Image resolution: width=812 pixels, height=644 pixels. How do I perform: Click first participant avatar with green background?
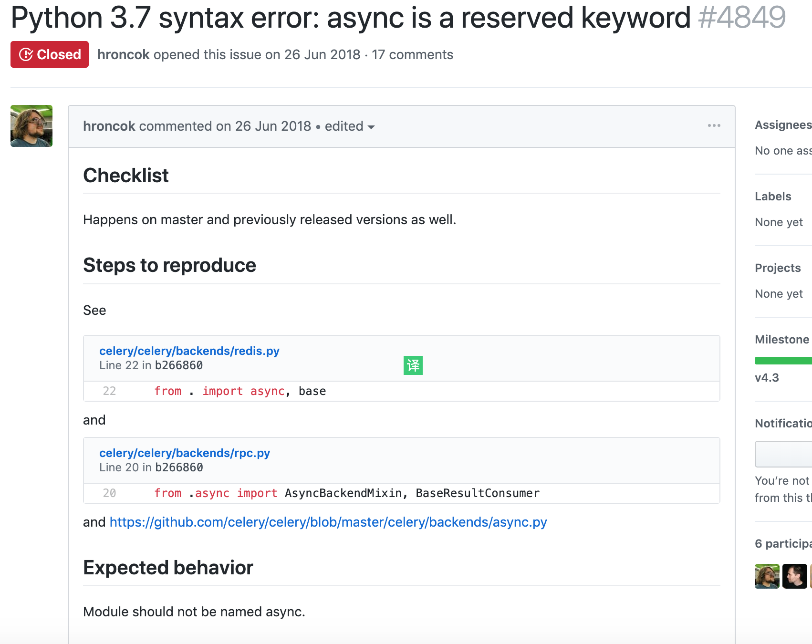[x=767, y=576]
